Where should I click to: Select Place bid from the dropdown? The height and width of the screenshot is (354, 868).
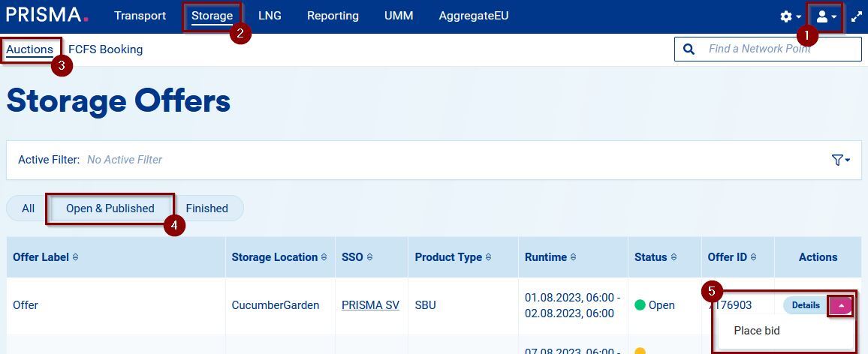coord(757,331)
